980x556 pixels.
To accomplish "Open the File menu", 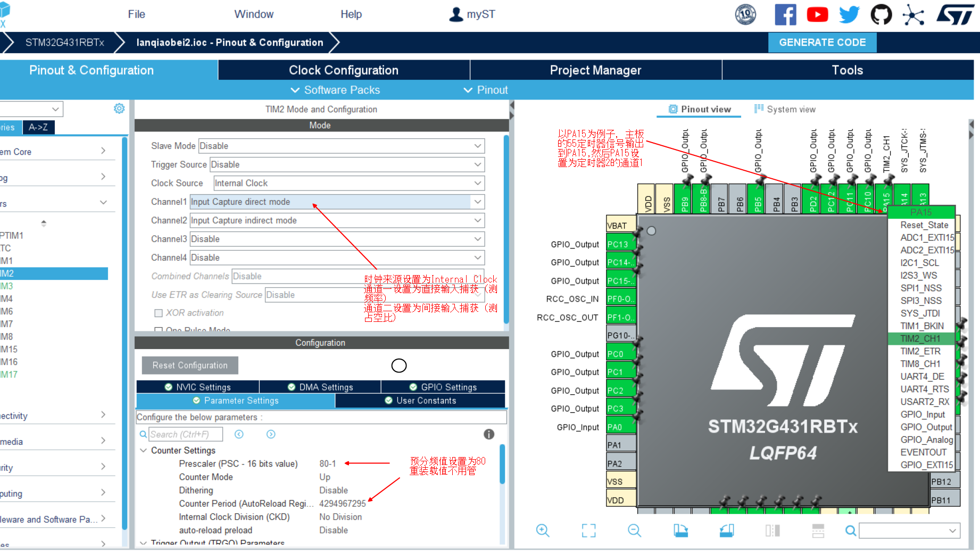I will click(136, 14).
